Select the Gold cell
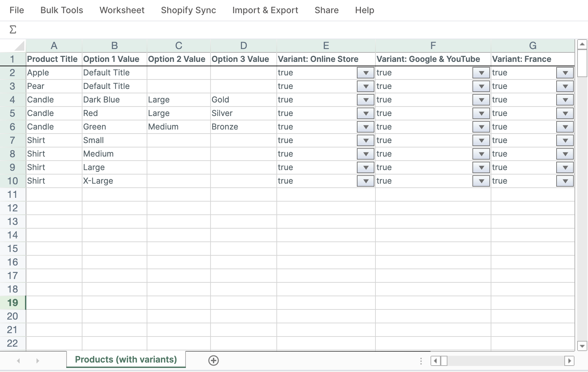Image resolution: width=588 pixels, height=372 pixels. click(x=244, y=100)
